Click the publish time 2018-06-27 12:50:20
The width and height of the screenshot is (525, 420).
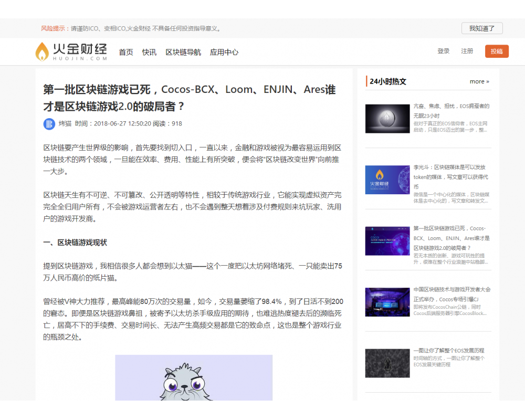[122, 123]
